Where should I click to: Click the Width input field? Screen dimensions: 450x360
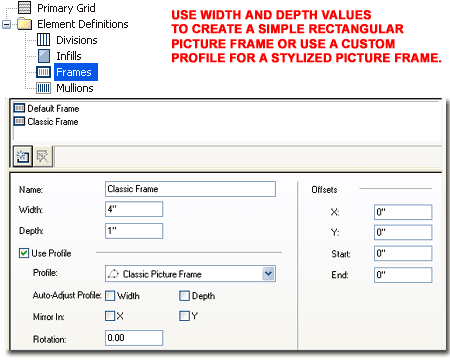click(x=134, y=209)
